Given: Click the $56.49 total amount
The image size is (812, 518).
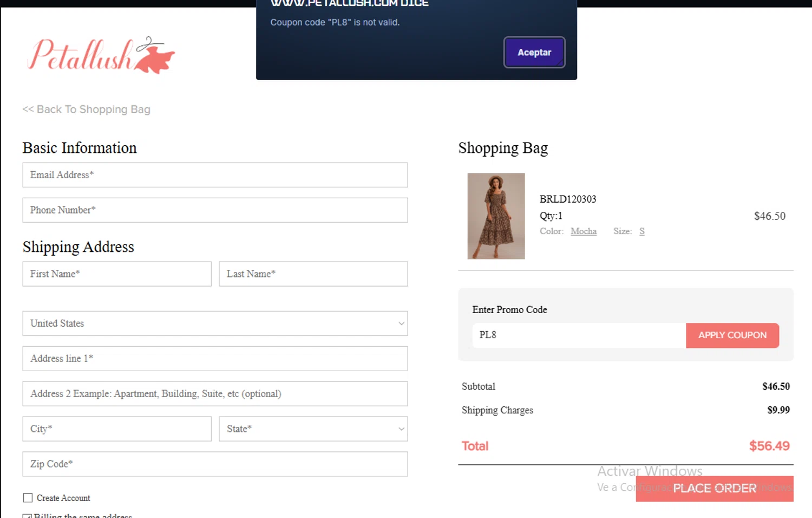Looking at the screenshot, I should coord(769,446).
